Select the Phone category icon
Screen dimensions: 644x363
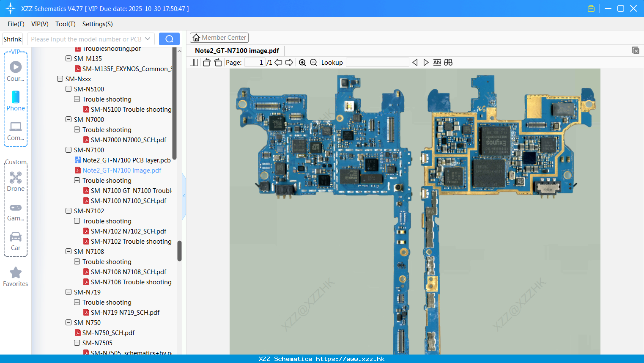[16, 97]
